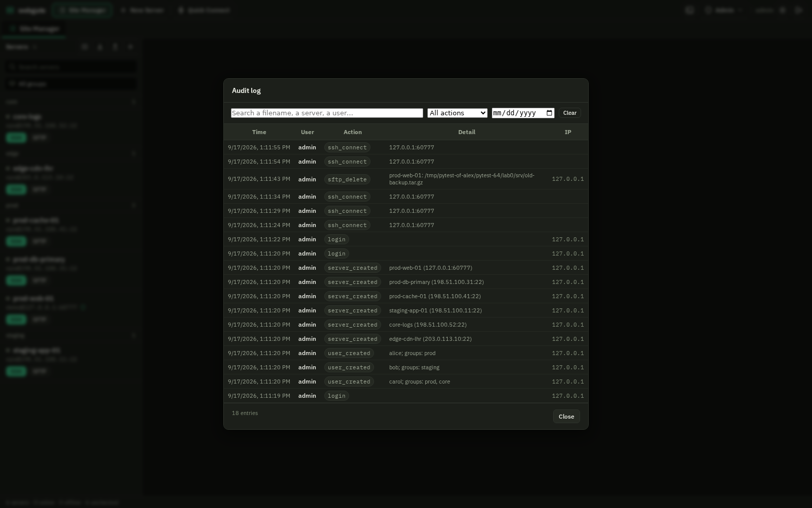Image resolution: width=812 pixels, height=508 pixels.
Task: Open the All actions filter dropdown
Action: click(457, 113)
